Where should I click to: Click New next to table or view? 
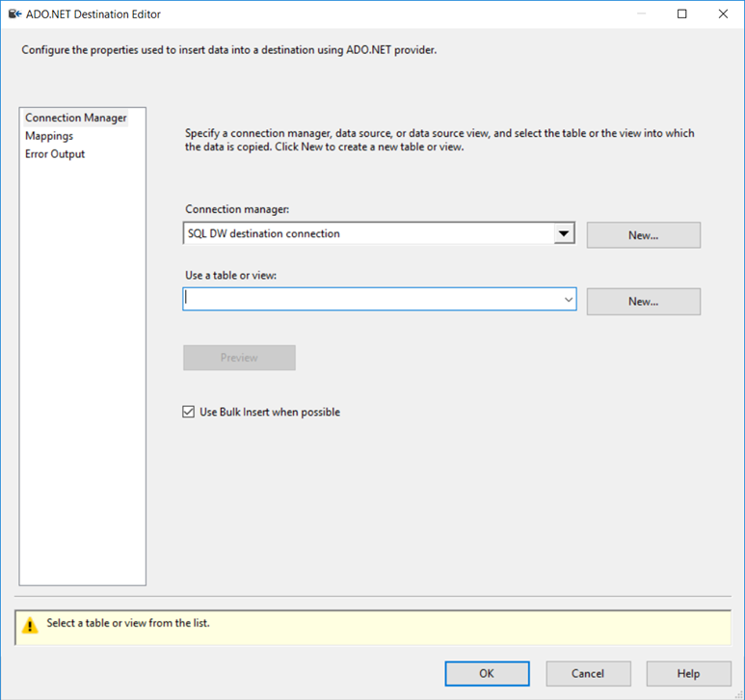tap(644, 301)
